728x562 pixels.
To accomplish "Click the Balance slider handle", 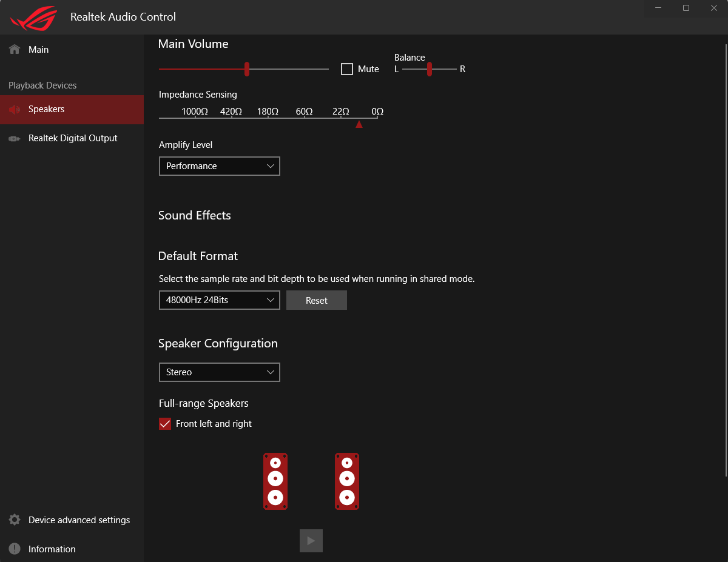I will coord(430,69).
